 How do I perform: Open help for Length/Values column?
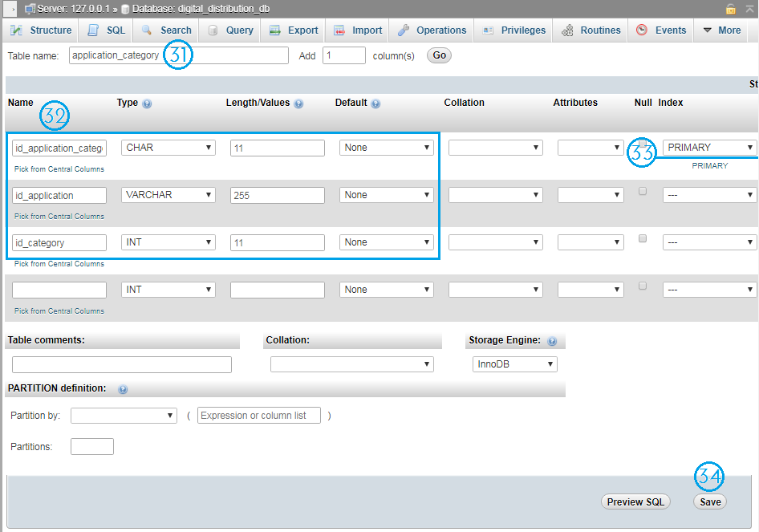point(299,103)
